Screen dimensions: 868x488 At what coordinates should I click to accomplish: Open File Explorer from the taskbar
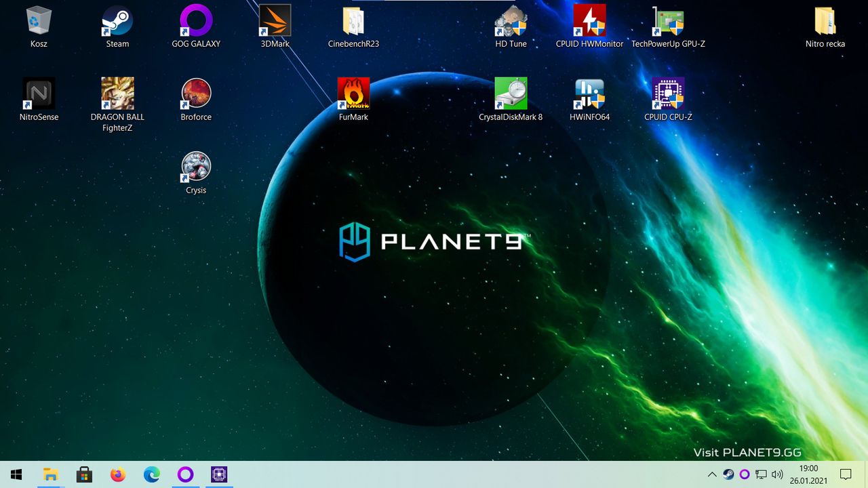(50, 474)
